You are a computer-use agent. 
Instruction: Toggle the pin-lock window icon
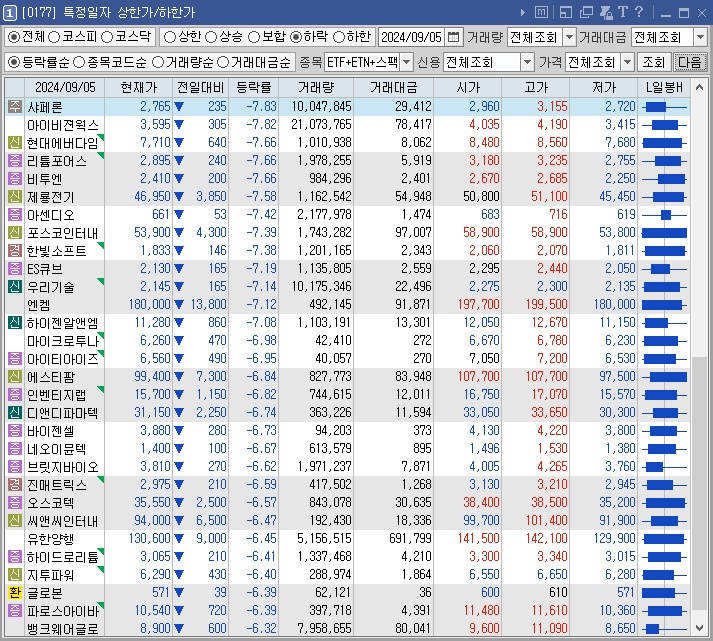606,12
